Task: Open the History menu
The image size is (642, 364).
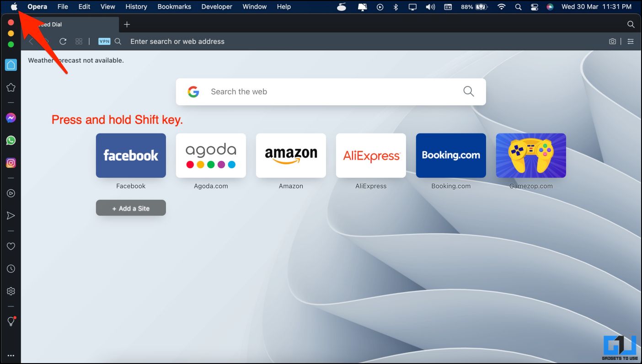Action: pos(136,7)
